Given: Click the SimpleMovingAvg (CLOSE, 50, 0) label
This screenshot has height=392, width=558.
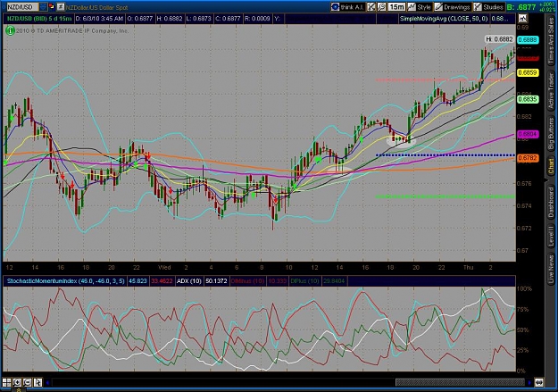Looking at the screenshot, I should point(444,19).
